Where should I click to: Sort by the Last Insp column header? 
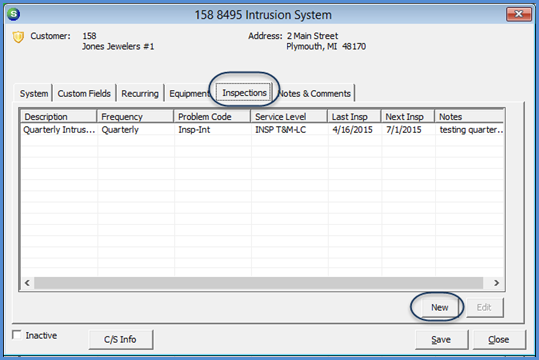point(354,117)
